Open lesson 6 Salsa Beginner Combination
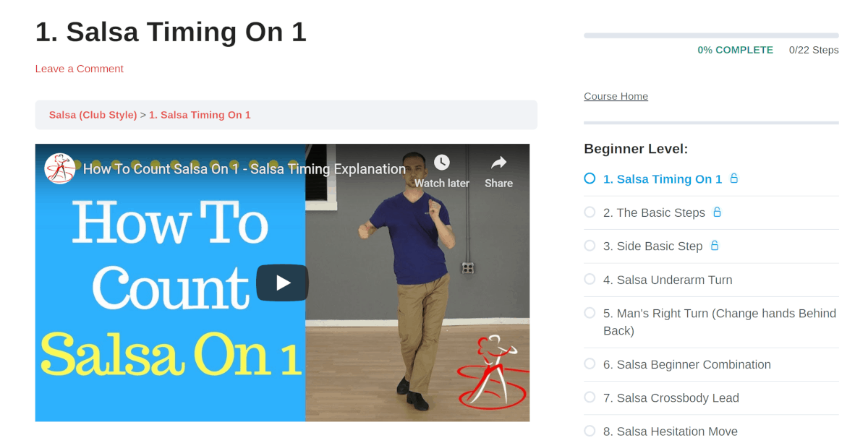868x443 pixels. point(687,365)
